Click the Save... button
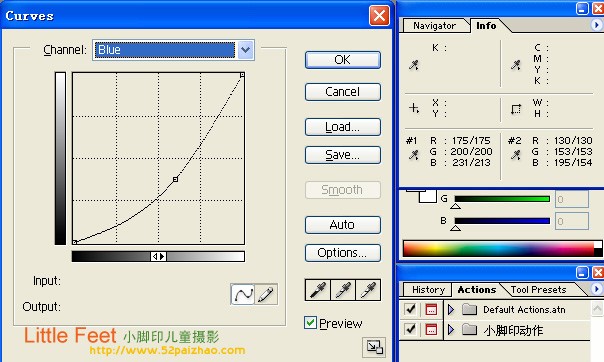The height and width of the screenshot is (362, 604). [343, 155]
